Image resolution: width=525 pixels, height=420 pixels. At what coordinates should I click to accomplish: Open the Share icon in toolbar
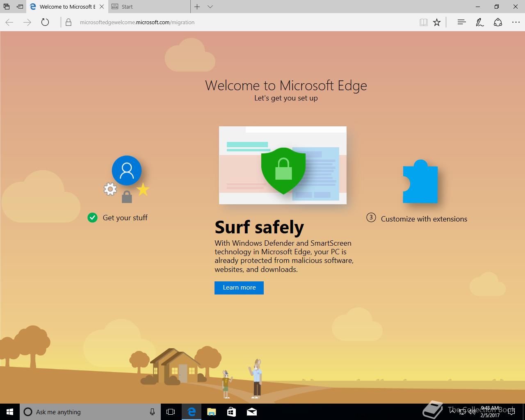(498, 22)
